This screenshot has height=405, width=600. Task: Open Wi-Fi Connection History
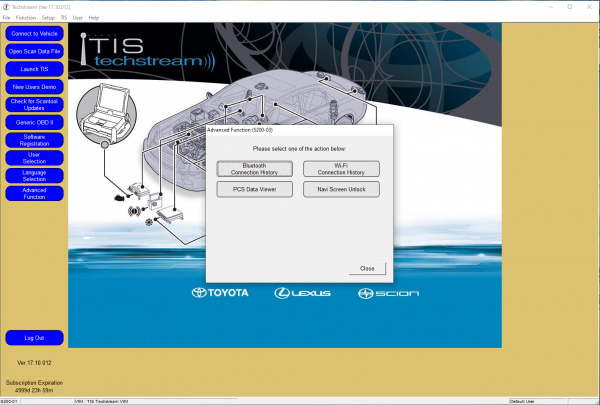341,169
